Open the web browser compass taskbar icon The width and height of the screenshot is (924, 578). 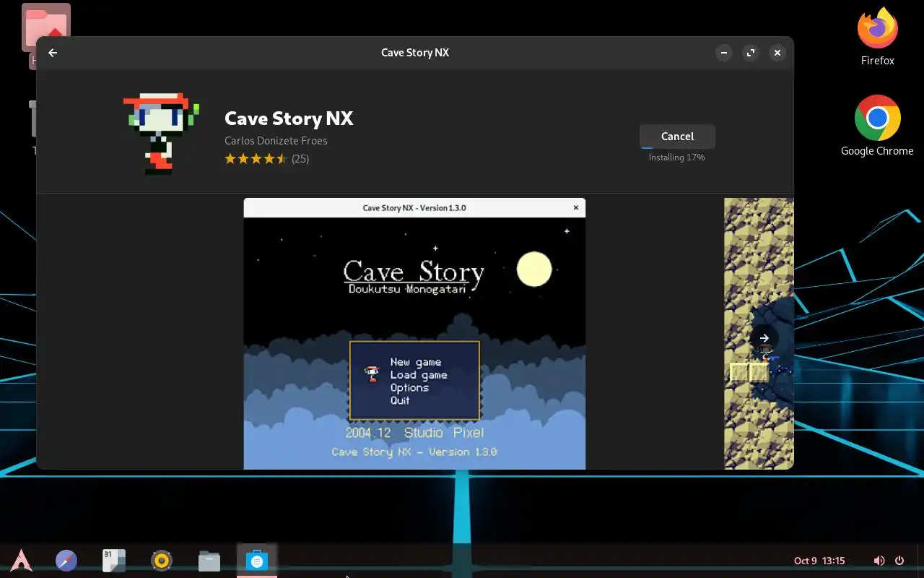66,560
